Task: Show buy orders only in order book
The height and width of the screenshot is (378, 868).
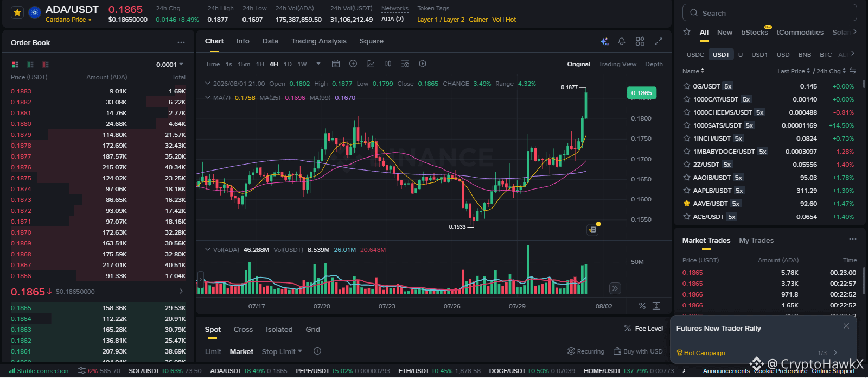Action: tap(30, 65)
